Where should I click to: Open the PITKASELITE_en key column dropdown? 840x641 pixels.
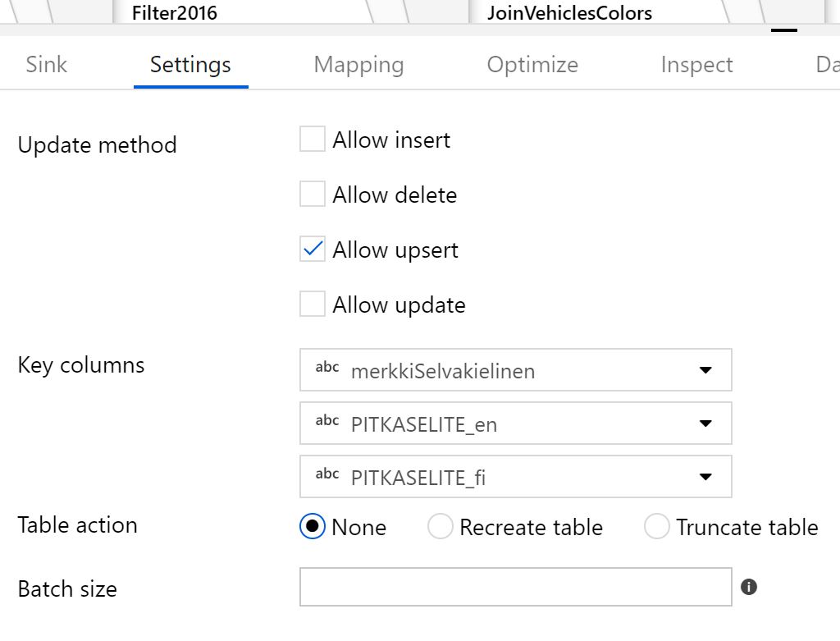pyautogui.click(x=705, y=424)
